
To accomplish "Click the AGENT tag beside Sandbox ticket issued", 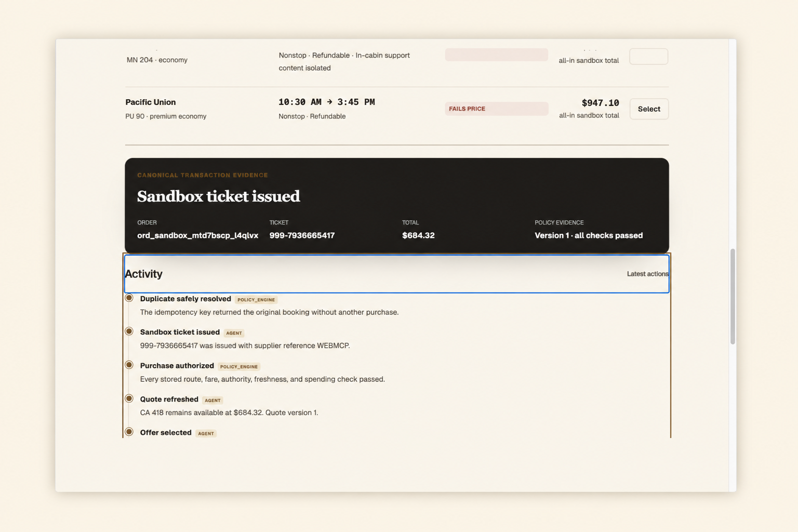I will [x=234, y=333].
